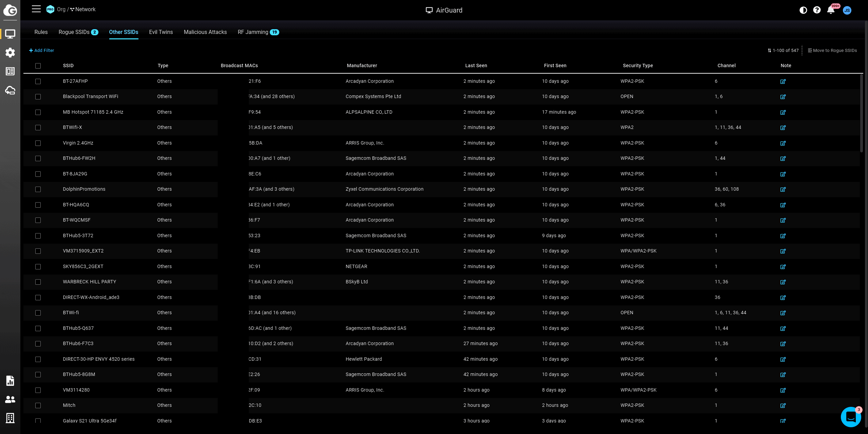Screen dimensions: 868x434
Task: Open notifications bell with 999+ badge
Action: pyautogui.click(x=831, y=10)
